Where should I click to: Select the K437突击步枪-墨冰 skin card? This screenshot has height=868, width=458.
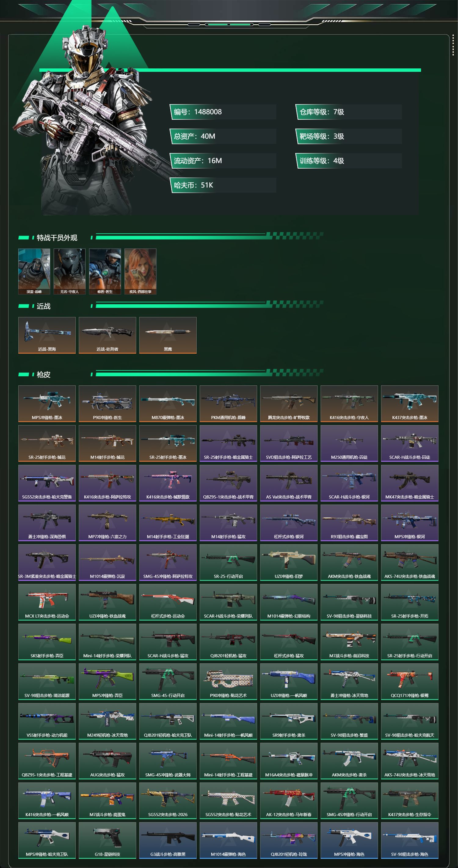coord(409,404)
